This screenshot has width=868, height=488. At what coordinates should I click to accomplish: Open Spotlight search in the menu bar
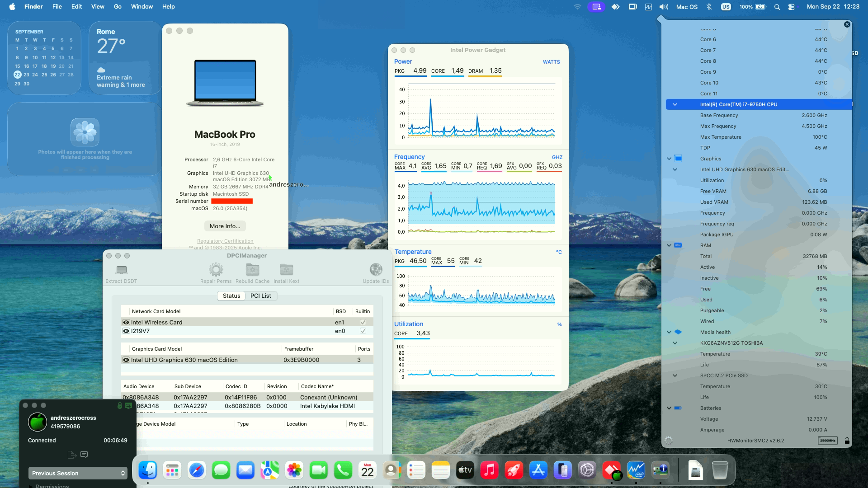(x=777, y=7)
